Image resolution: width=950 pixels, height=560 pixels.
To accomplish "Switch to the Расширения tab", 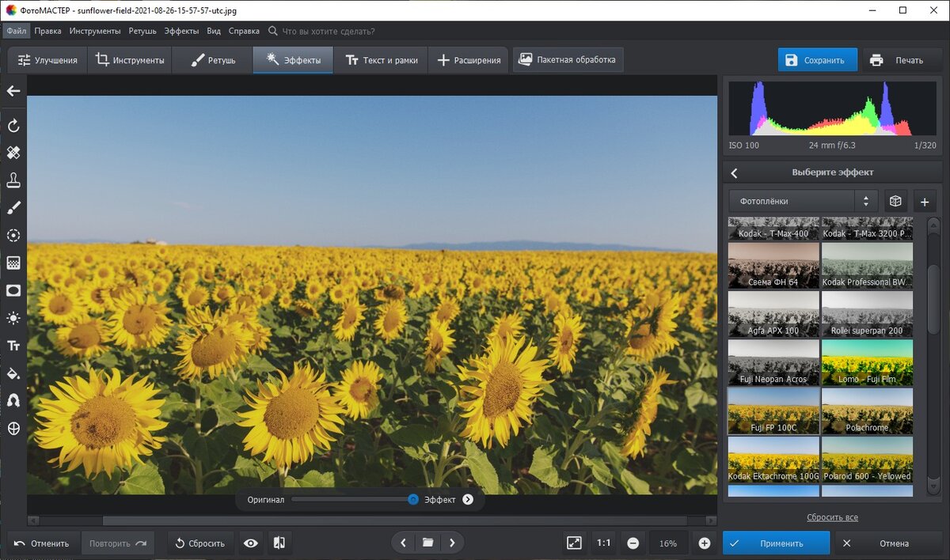I will coord(469,60).
